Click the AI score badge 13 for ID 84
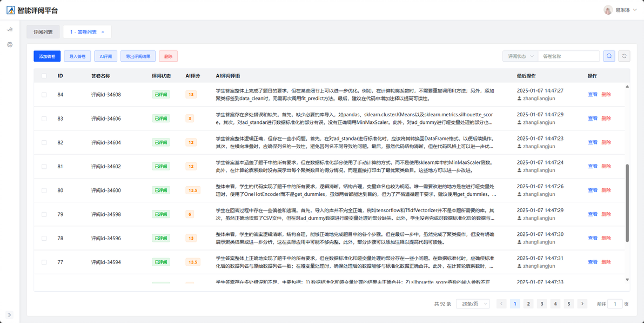Viewport: 644px width, 323px height. coord(191,95)
